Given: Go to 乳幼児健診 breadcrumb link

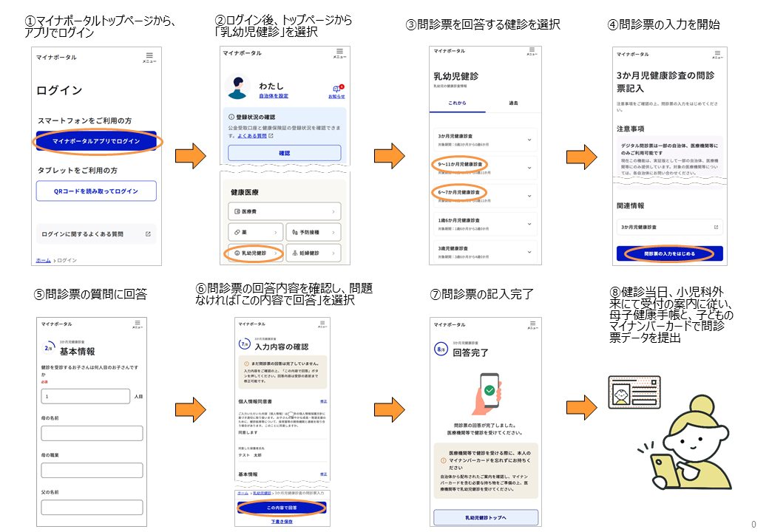Looking at the screenshot, I should click(262, 494).
